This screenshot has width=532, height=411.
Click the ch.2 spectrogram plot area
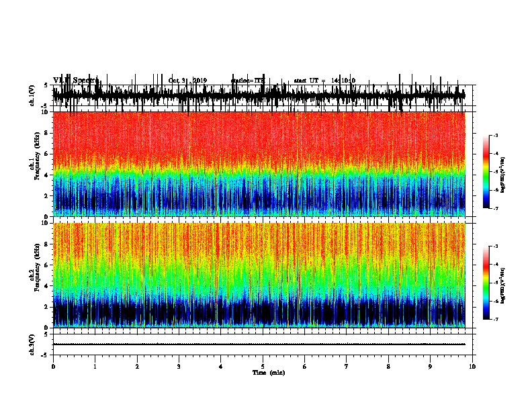coord(259,275)
